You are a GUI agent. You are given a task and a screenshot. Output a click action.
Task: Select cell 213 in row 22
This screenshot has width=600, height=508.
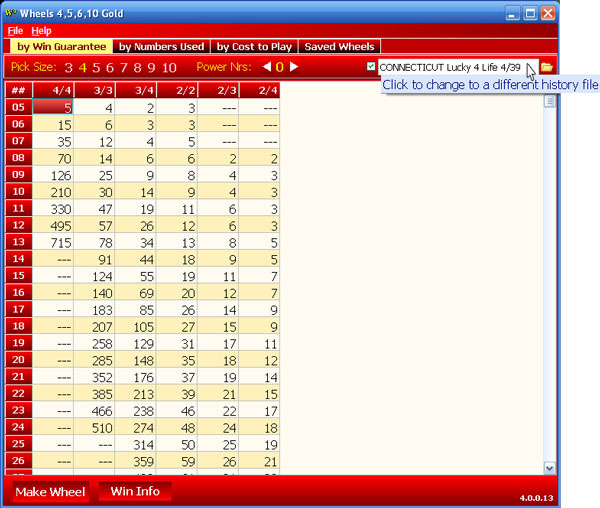[x=136, y=394]
